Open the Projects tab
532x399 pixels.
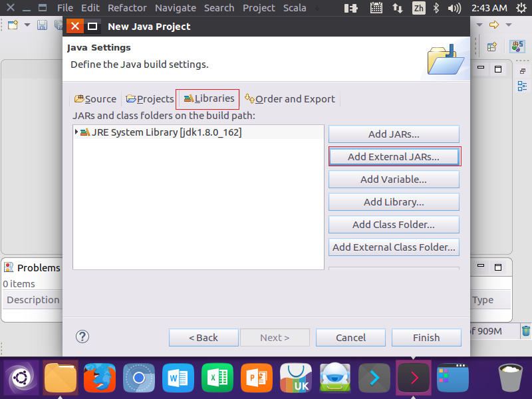point(150,99)
